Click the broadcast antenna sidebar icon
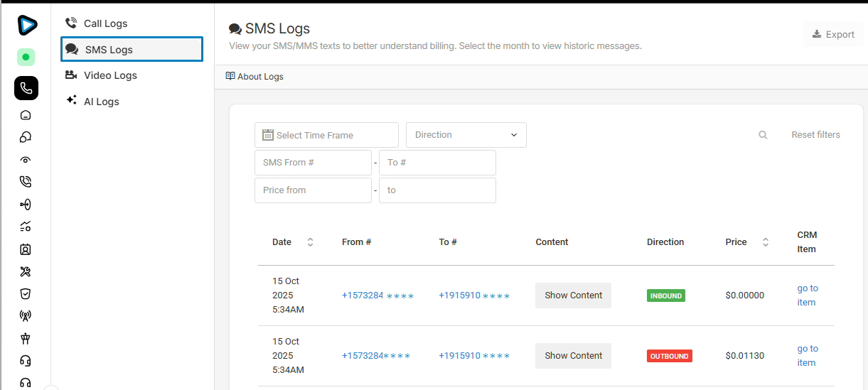The width and height of the screenshot is (868, 390). point(26,316)
